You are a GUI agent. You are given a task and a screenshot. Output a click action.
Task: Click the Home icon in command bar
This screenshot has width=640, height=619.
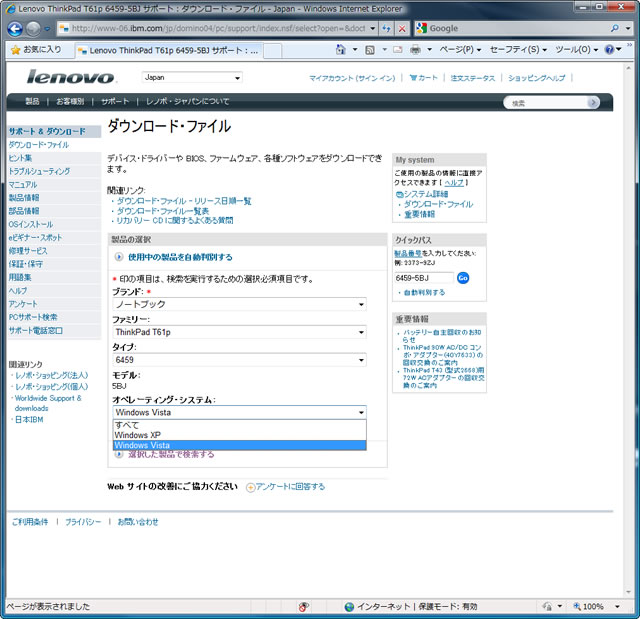tap(340, 50)
